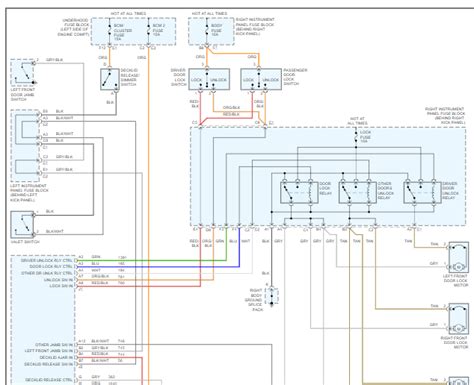Click the DECKLID RELEASE/DIMMER SWITCH label
Viewport: 474px width, 385px height.
[130, 77]
